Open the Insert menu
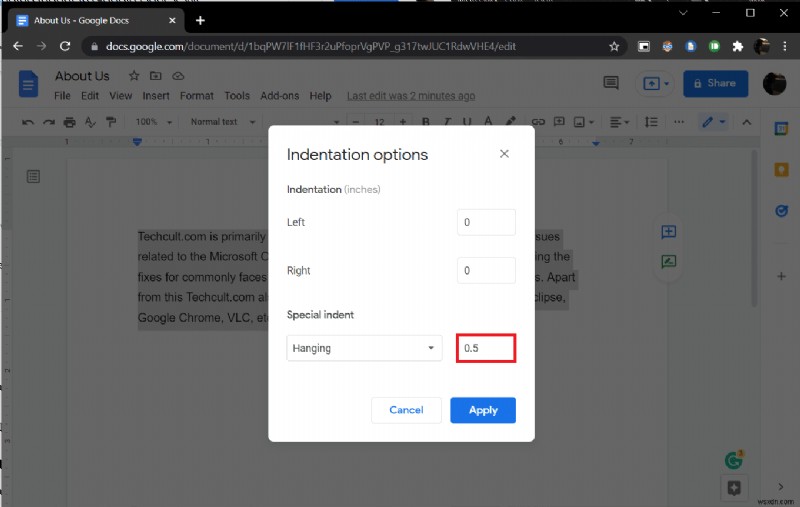This screenshot has width=800, height=507. (x=156, y=96)
